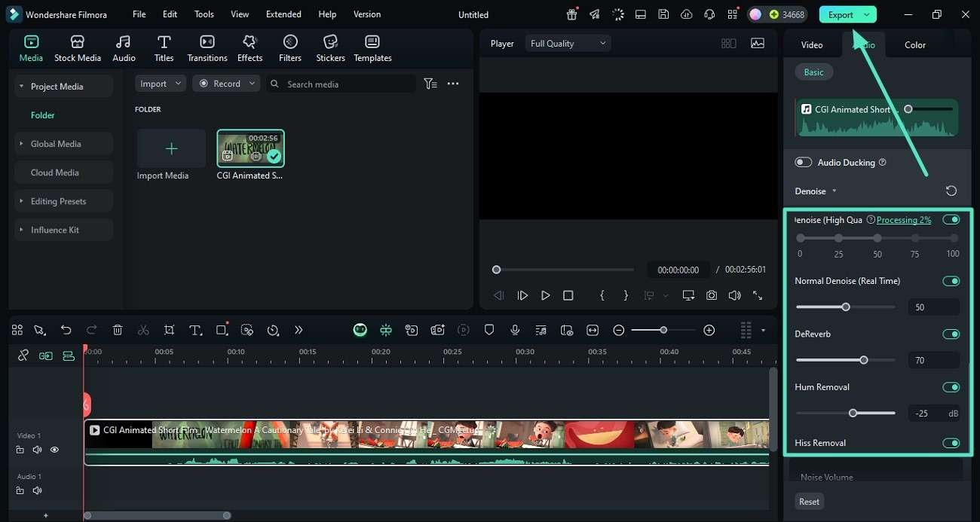Switch to the Video properties tab
Viewport: 980px width, 522px height.
[812, 45]
